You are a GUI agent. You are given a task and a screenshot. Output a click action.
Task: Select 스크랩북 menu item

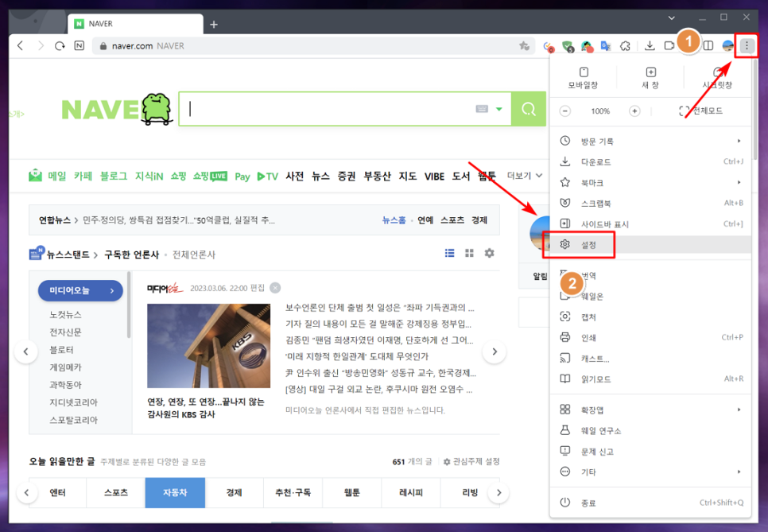pyautogui.click(x=650, y=203)
